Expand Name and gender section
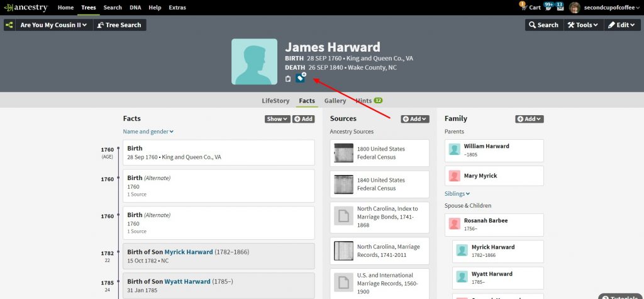 point(148,132)
